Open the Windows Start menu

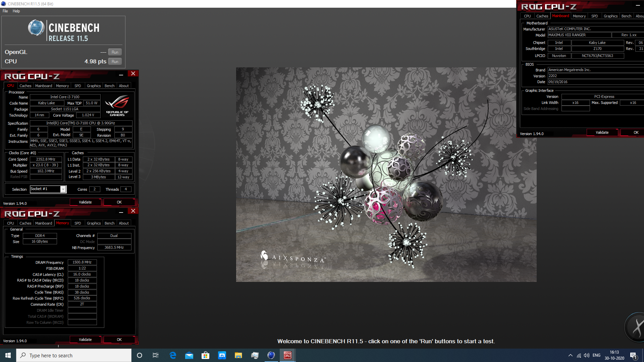(8, 355)
